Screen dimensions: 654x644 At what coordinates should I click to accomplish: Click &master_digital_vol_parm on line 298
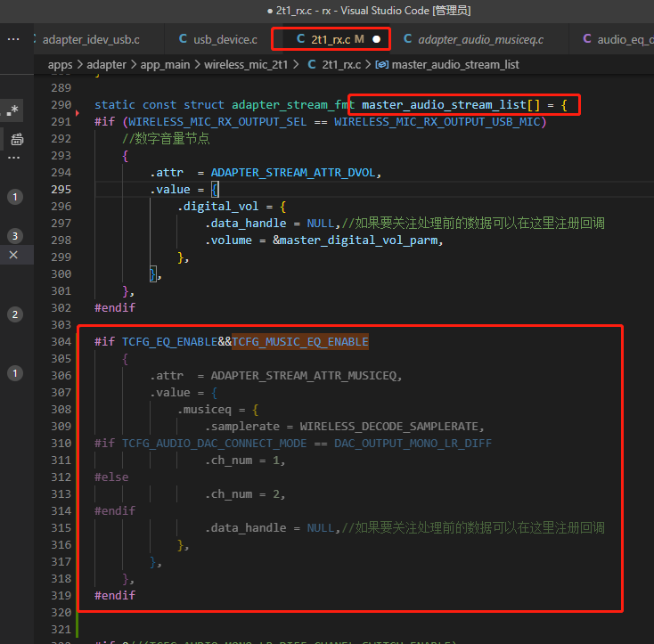point(355,240)
